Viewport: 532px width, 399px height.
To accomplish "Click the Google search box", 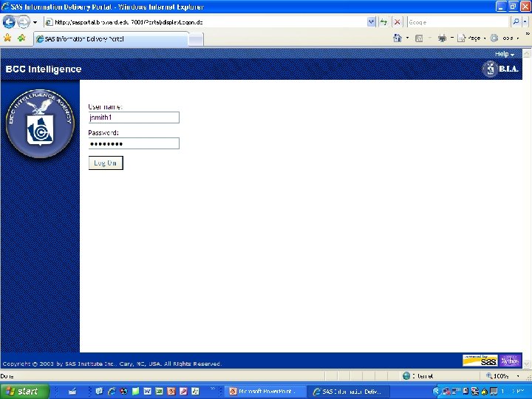I will 457,22.
